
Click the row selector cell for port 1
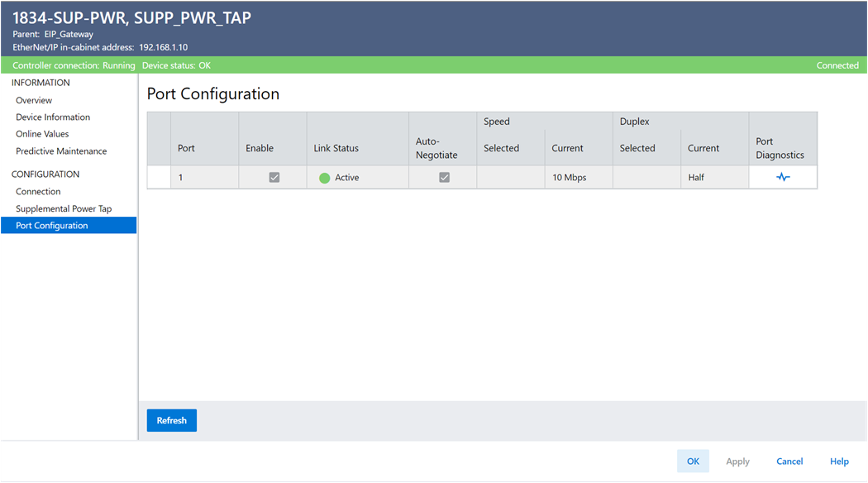pyautogui.click(x=159, y=177)
